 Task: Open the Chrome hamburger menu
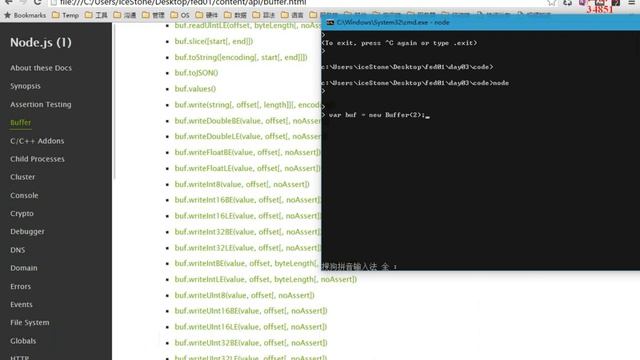[x=631, y=2]
